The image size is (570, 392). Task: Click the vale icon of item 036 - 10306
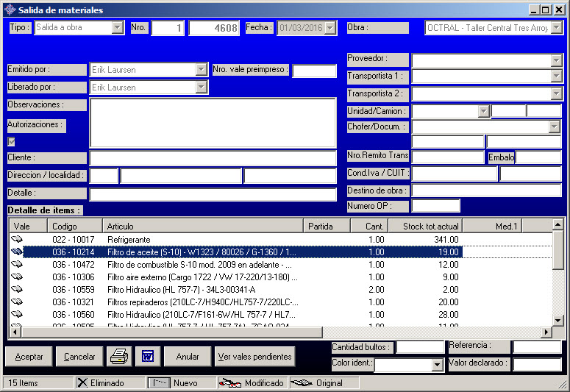pyautogui.click(x=17, y=277)
